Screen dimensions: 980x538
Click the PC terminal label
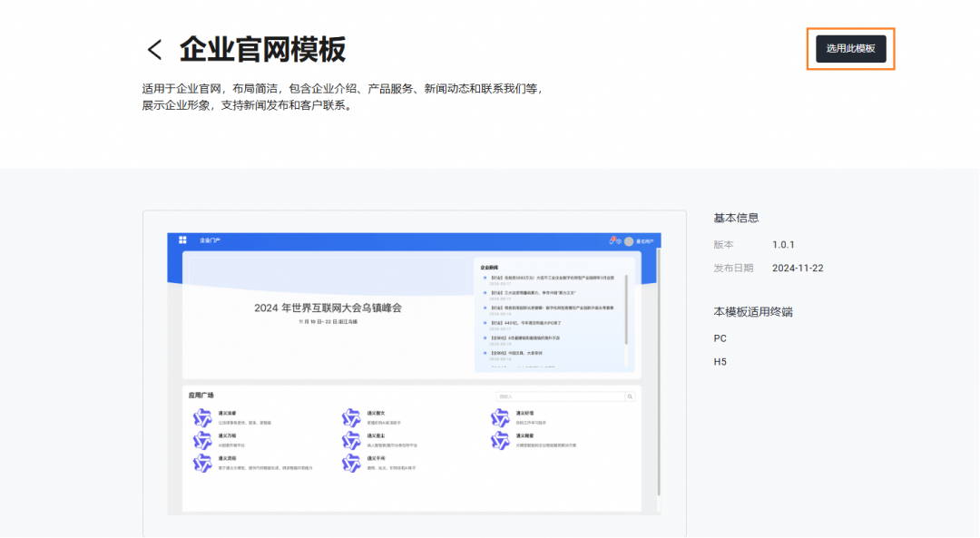720,338
